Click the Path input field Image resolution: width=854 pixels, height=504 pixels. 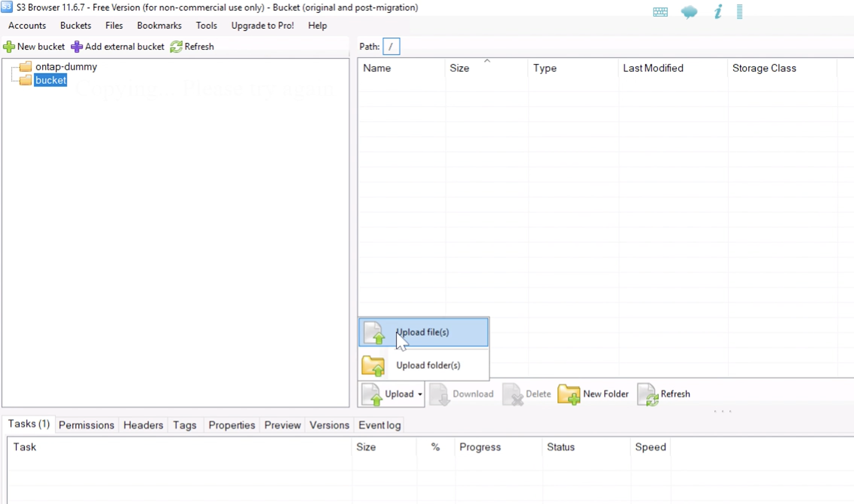[x=390, y=46]
